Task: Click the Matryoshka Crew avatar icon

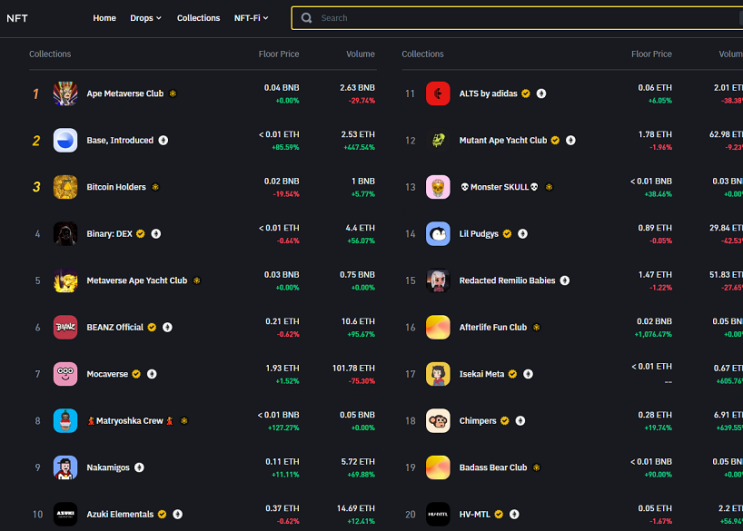Action: [65, 421]
